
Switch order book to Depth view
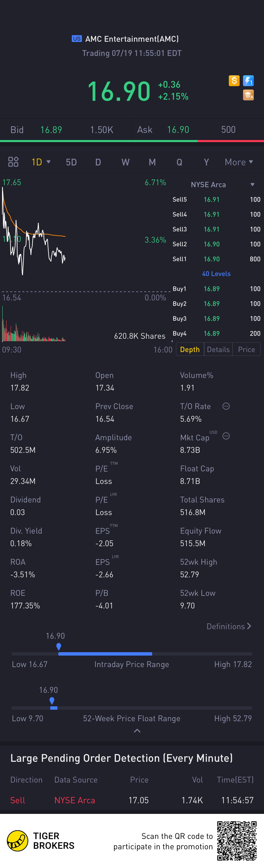coord(190,349)
